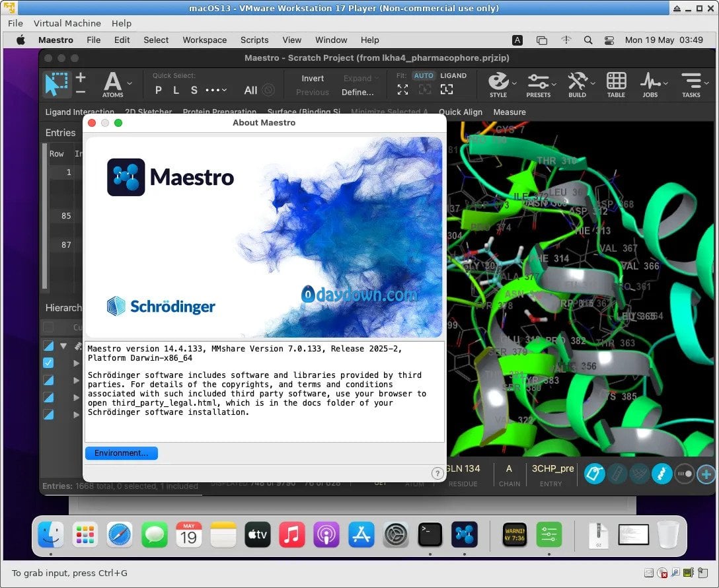Expand the row beside the checked checkbox
Image resolution: width=719 pixels, height=588 pixels.
(x=76, y=363)
